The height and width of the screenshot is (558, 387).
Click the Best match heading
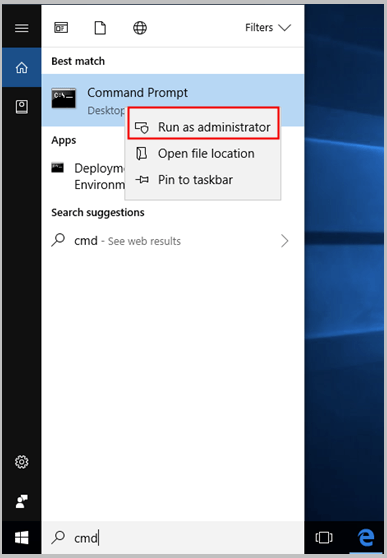pyautogui.click(x=78, y=61)
